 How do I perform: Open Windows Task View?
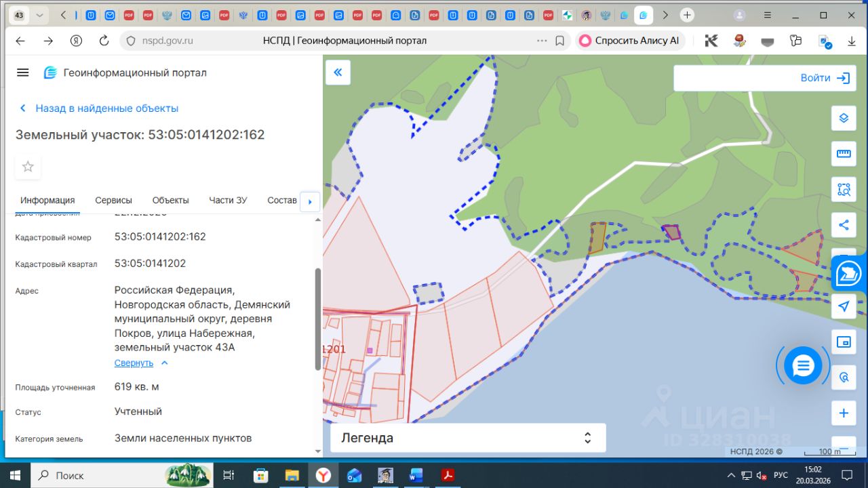pos(229,475)
